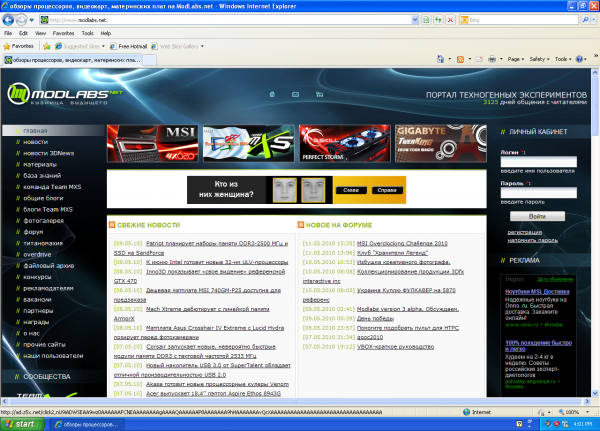Click the Войти login button
Image resolution: width=600 pixels, height=431 pixels.
click(x=537, y=216)
